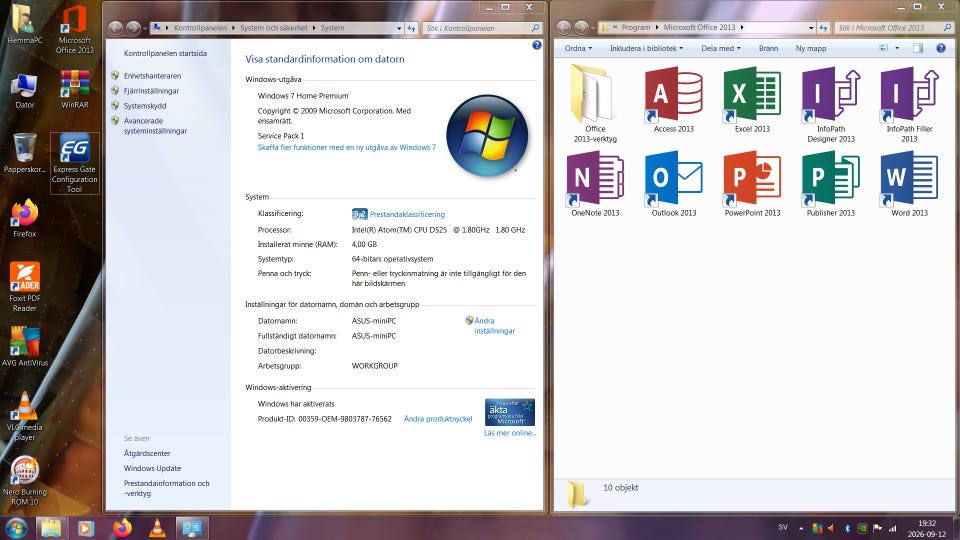
Task: Open the Publisher 2013 shortcut
Action: pyautogui.click(x=831, y=184)
